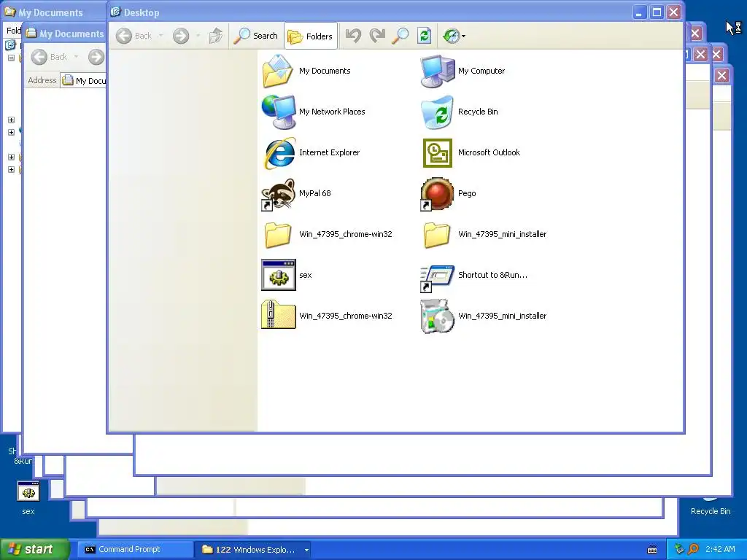Collapse the minus tree node in rear My Documents window
This screenshot has width=747, height=560.
pyautogui.click(x=11, y=58)
